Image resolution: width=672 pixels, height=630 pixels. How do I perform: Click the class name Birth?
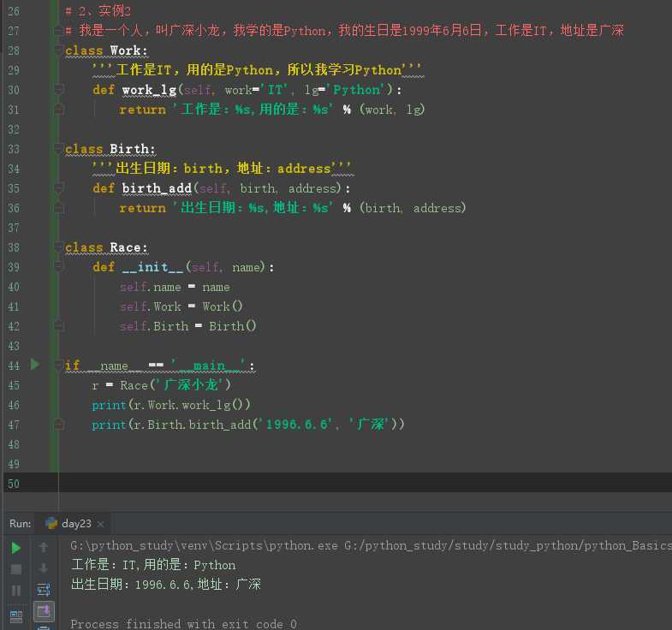pyautogui.click(x=129, y=149)
